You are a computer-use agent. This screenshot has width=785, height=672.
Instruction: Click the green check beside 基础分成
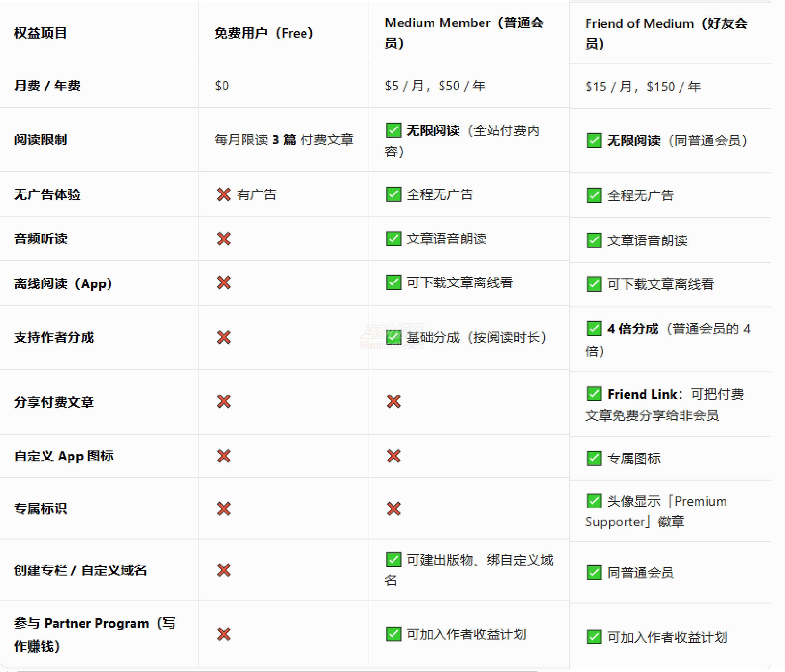[x=394, y=337]
